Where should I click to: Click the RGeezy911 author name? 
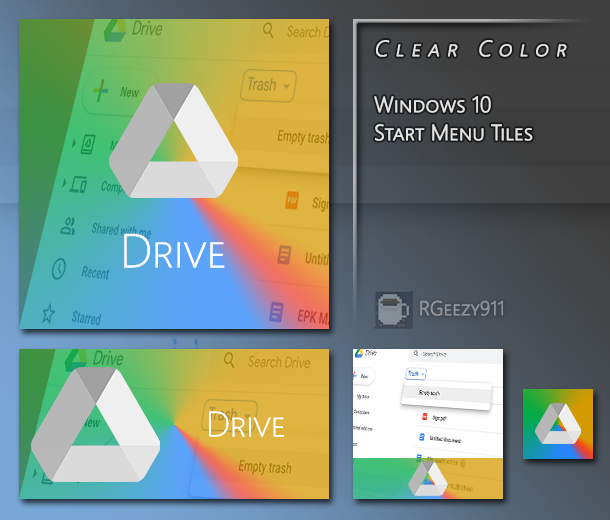461,309
